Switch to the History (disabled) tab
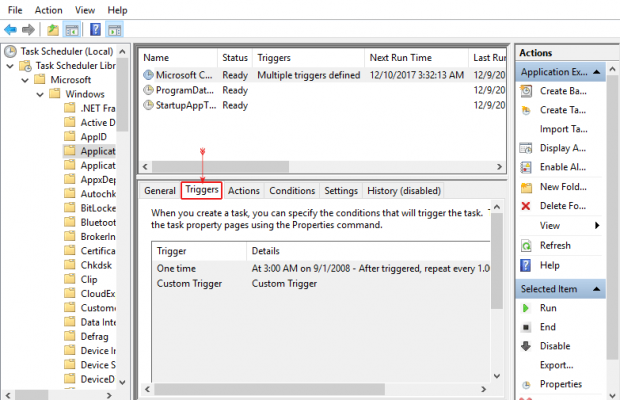 [x=403, y=190]
